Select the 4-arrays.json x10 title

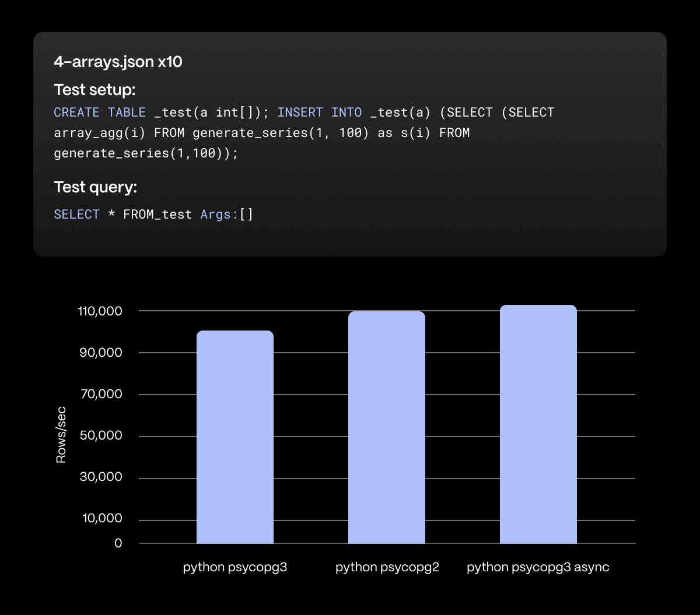118,61
